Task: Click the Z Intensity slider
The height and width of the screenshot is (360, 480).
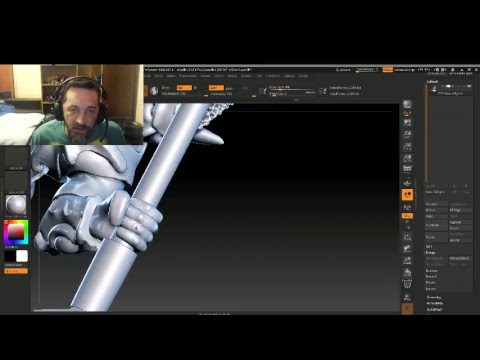Action: coord(233,94)
